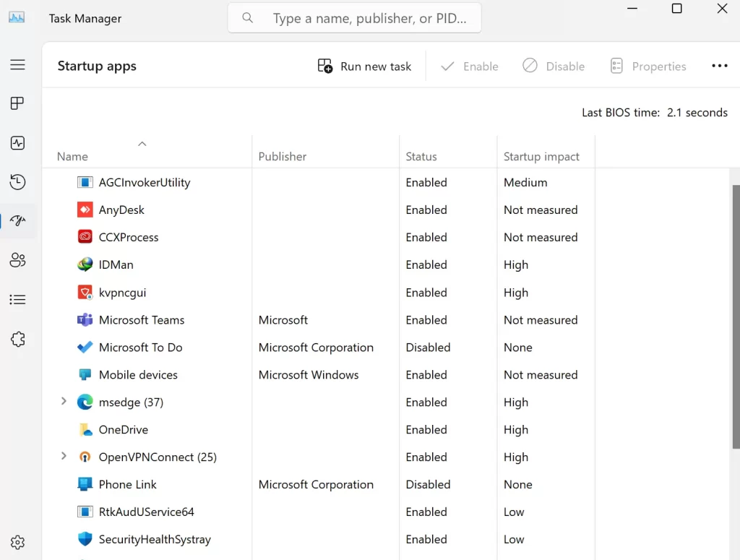The width and height of the screenshot is (740, 560).
Task: Sort by the Status column header
Action: point(421,157)
